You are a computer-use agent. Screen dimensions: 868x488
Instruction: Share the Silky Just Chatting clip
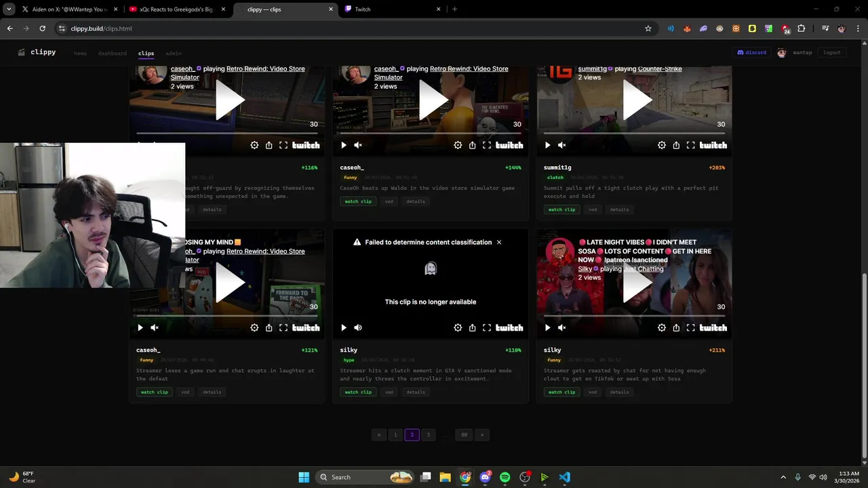[676, 327]
